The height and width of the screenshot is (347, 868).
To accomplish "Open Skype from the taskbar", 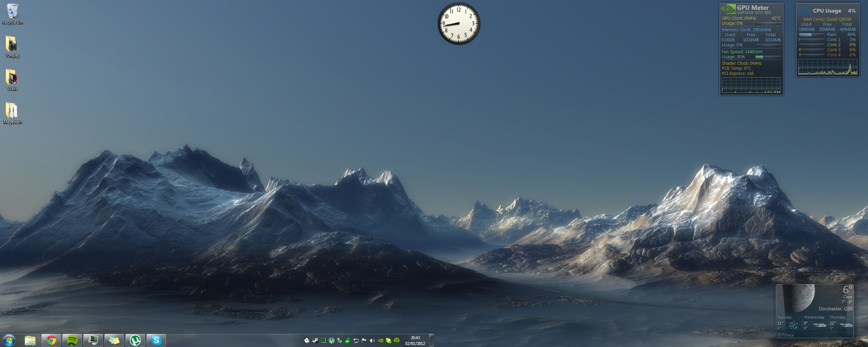I will tap(156, 340).
